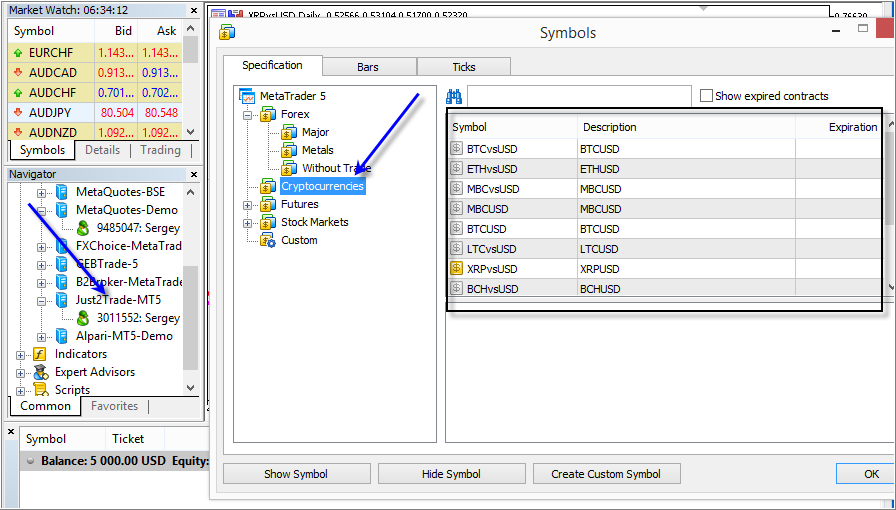
Task: Click the symbol search input field
Action: [x=579, y=95]
